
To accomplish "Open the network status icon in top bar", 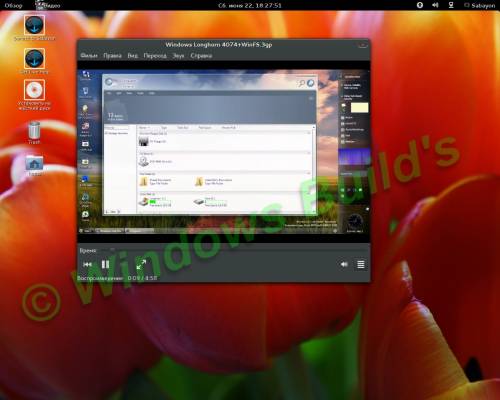I will [x=451, y=5].
